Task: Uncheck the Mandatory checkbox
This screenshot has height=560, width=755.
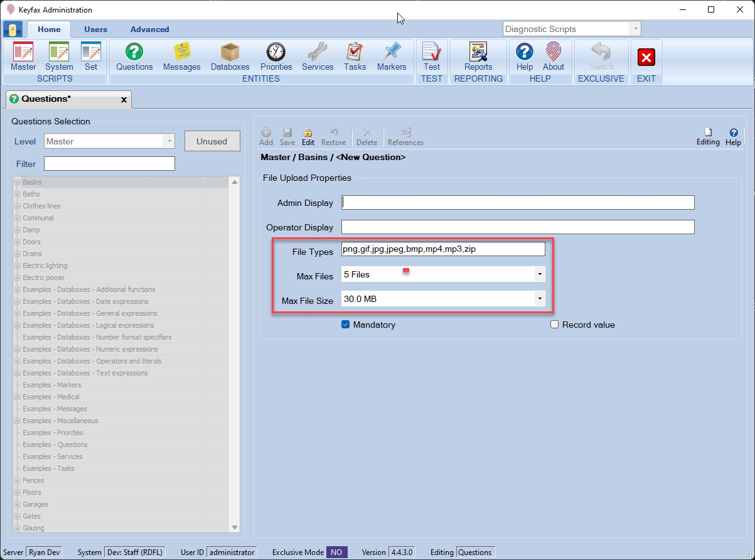Action: [x=345, y=325]
